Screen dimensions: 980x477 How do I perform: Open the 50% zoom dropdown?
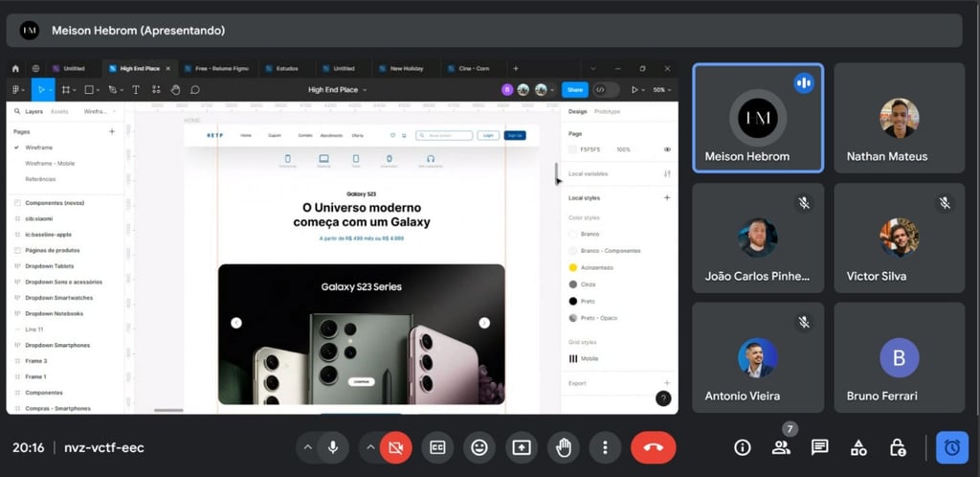click(662, 90)
